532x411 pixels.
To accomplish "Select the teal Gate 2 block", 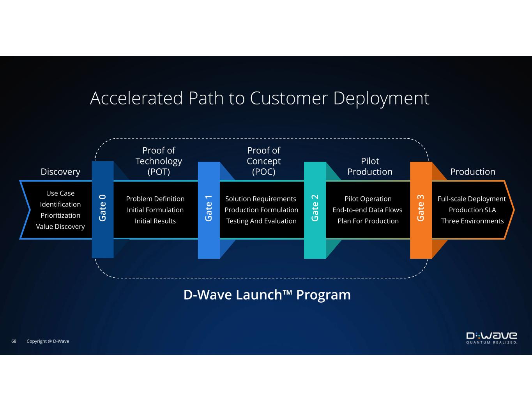I will coord(315,210).
